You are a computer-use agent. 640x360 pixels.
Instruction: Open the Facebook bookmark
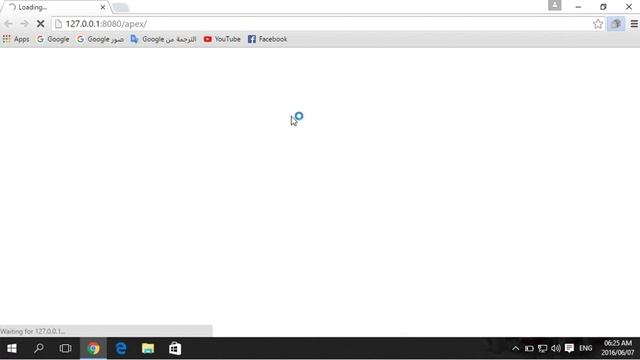[x=267, y=39]
